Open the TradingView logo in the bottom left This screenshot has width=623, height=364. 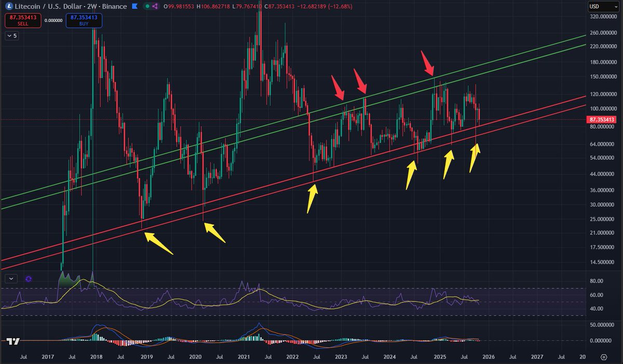point(13,342)
